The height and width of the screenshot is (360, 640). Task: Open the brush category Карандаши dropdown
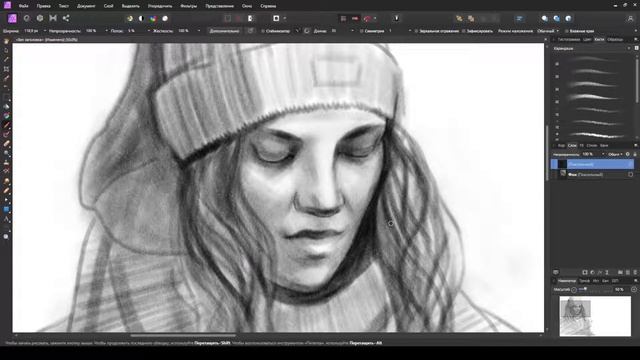(592, 49)
